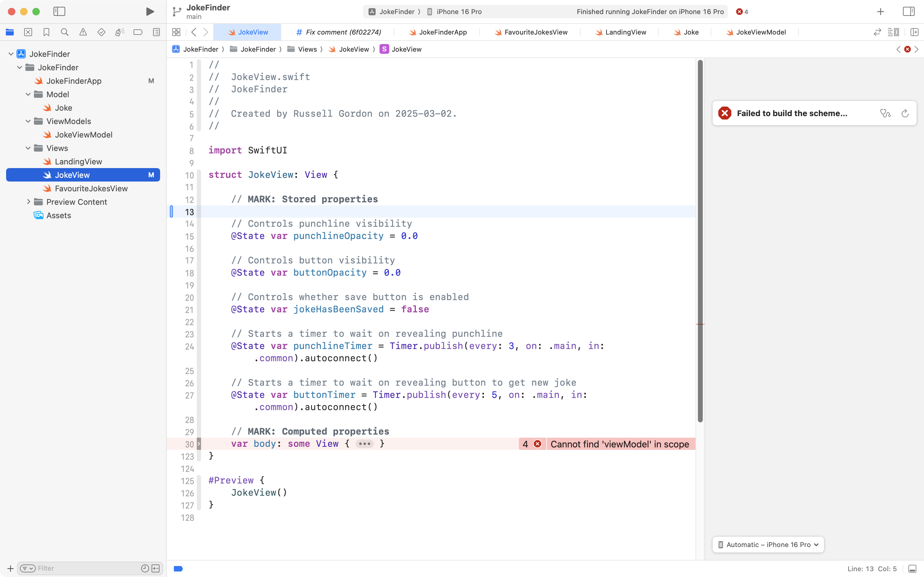
Task: Select LandingView in the file navigator
Action: [78, 161]
